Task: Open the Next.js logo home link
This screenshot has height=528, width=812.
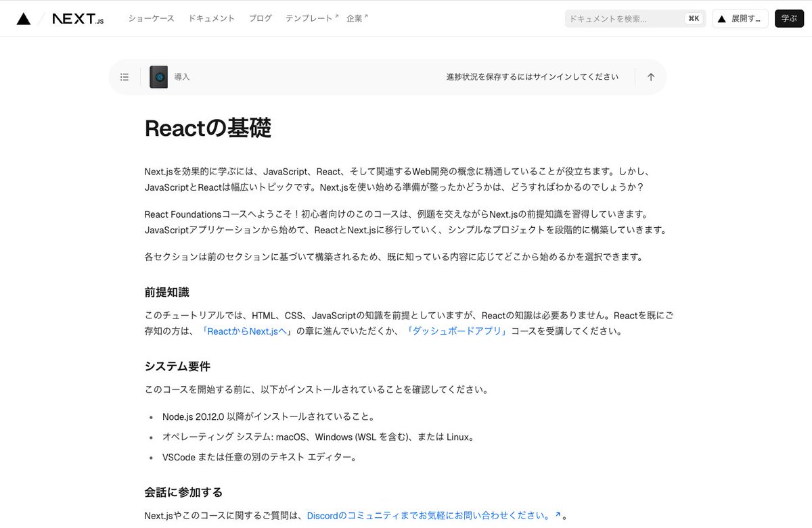Action: pos(78,19)
